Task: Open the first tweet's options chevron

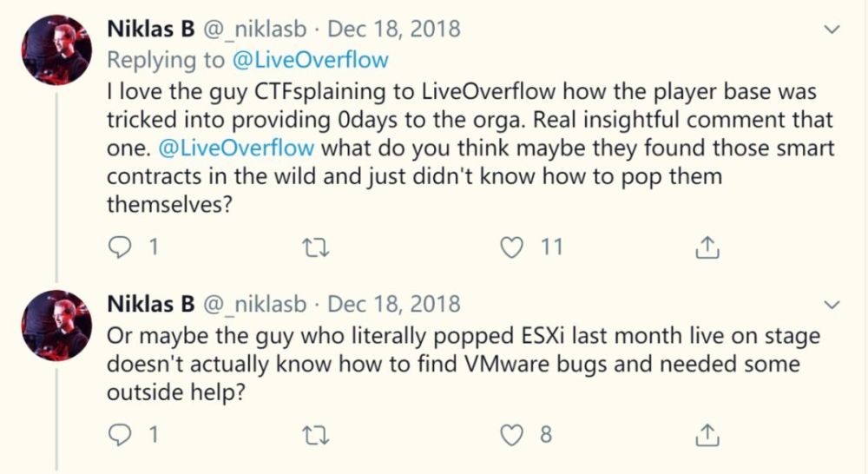Action: coord(832,30)
